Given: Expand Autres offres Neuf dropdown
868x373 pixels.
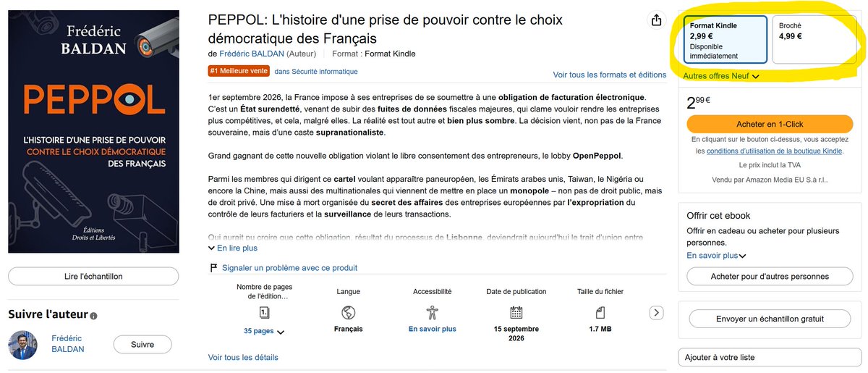Looking at the screenshot, I should pos(721,75).
